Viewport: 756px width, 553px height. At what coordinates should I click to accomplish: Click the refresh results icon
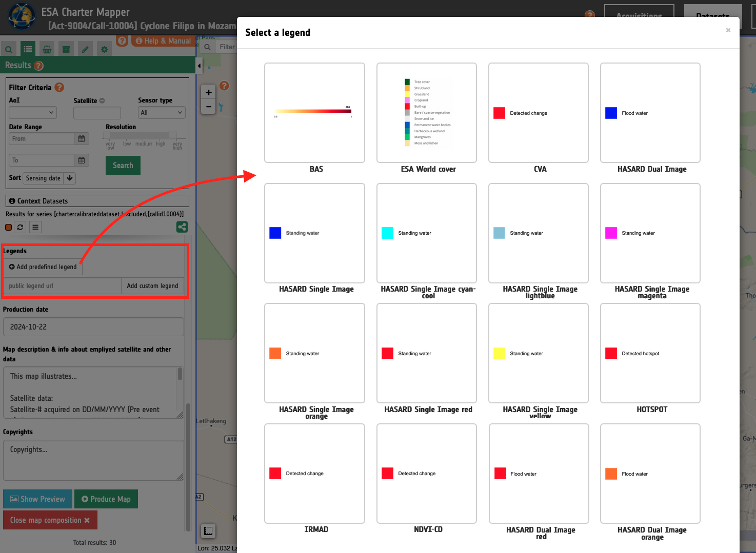point(20,227)
